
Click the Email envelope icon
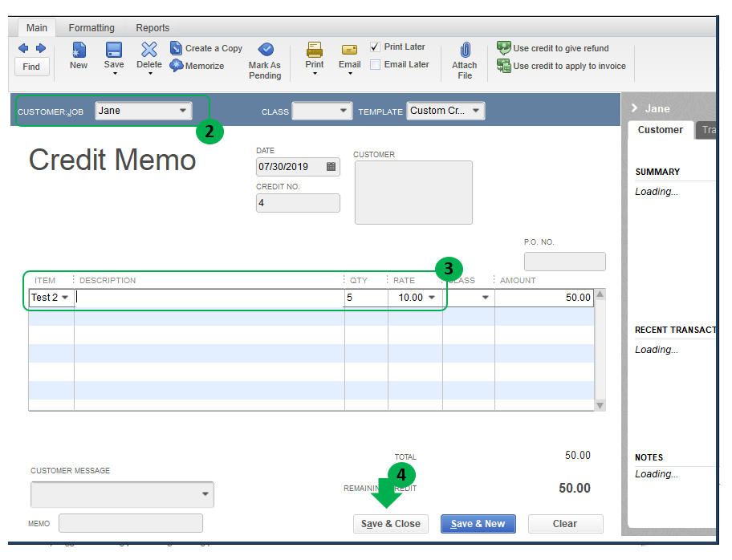[x=349, y=50]
